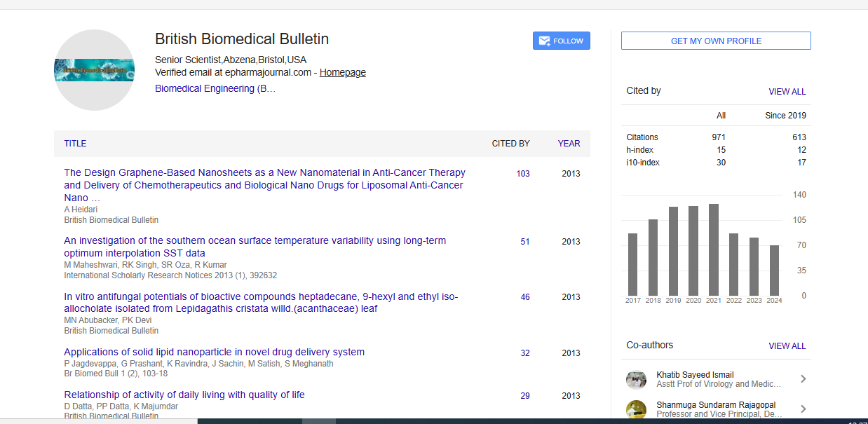868x424 pixels.
Task: View all Cited by statistics
Action: pyautogui.click(x=787, y=92)
